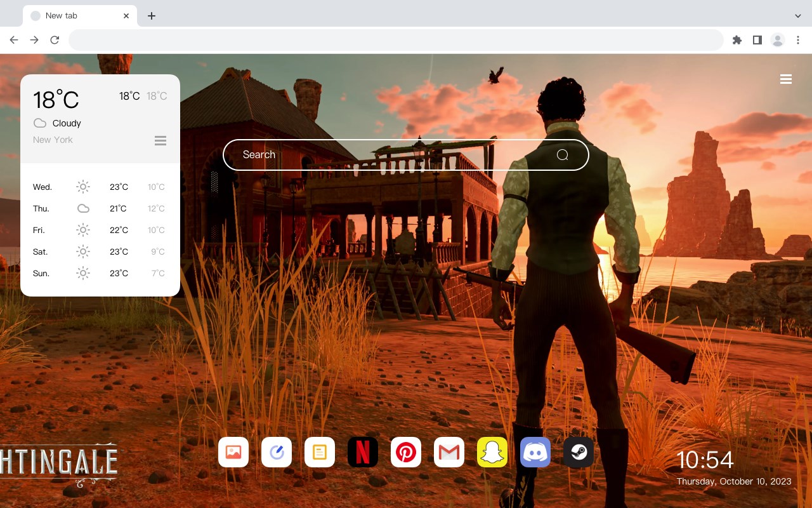Toggle the browser side panel icon
This screenshot has height=508, width=812.
[x=757, y=40]
